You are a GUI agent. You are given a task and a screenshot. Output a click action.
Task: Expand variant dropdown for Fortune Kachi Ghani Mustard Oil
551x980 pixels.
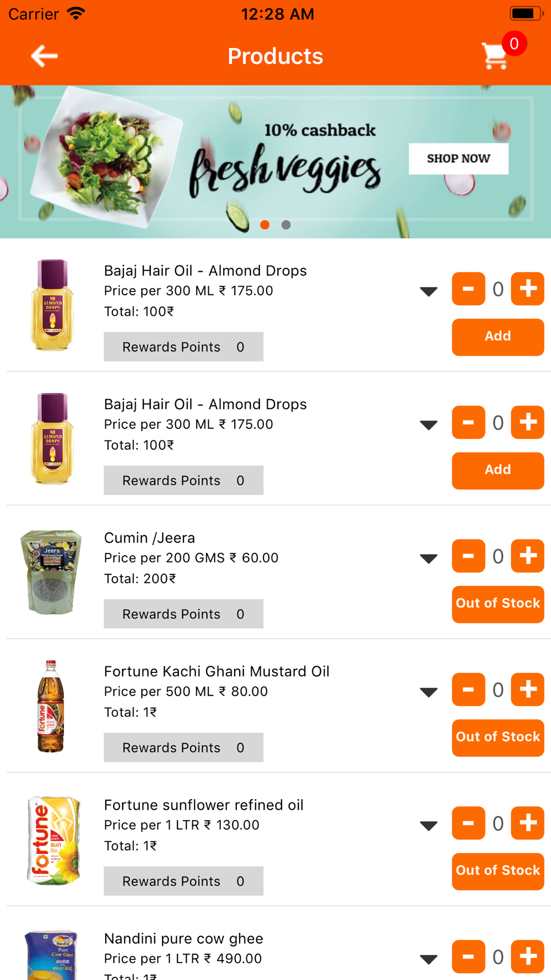coord(429,692)
